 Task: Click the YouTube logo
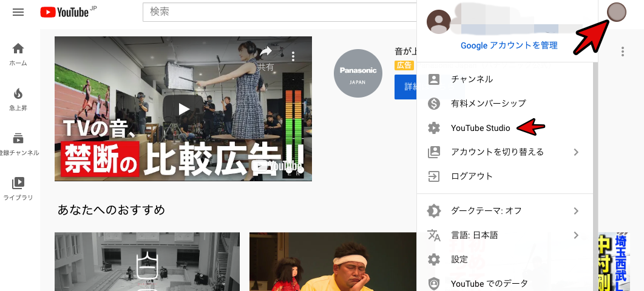click(x=65, y=12)
